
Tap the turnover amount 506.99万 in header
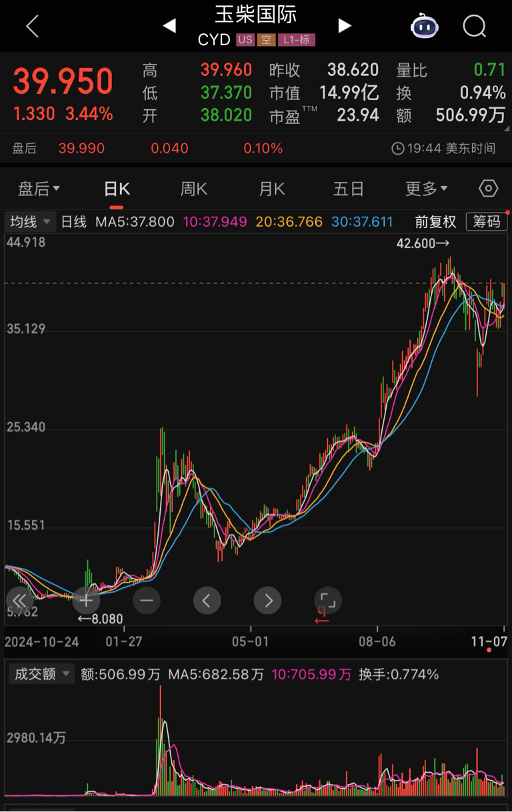tap(471, 115)
